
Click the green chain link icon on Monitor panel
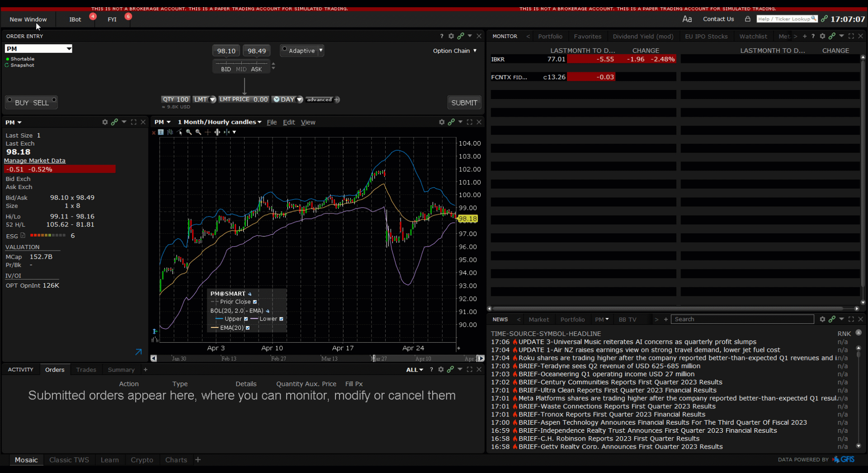point(832,36)
